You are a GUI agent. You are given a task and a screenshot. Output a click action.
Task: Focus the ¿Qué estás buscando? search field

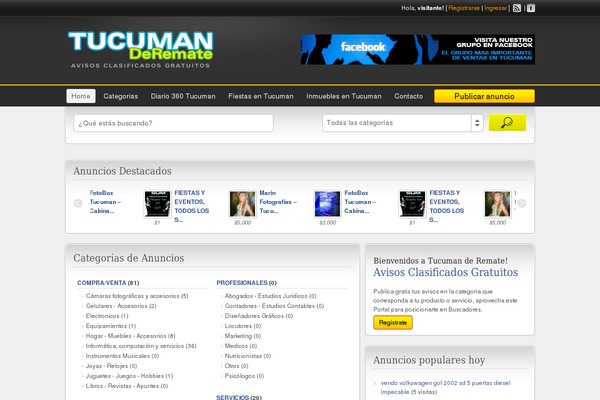point(173,123)
